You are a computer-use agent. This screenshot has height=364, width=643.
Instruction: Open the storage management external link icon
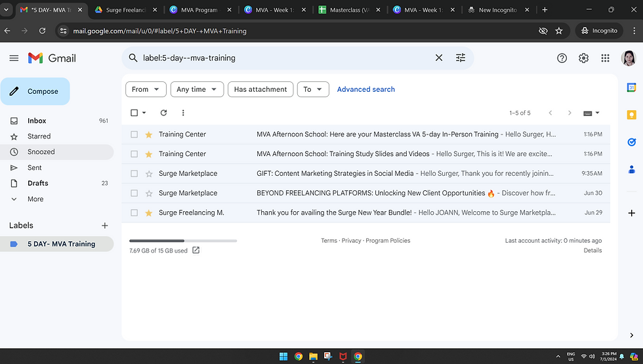(x=196, y=250)
